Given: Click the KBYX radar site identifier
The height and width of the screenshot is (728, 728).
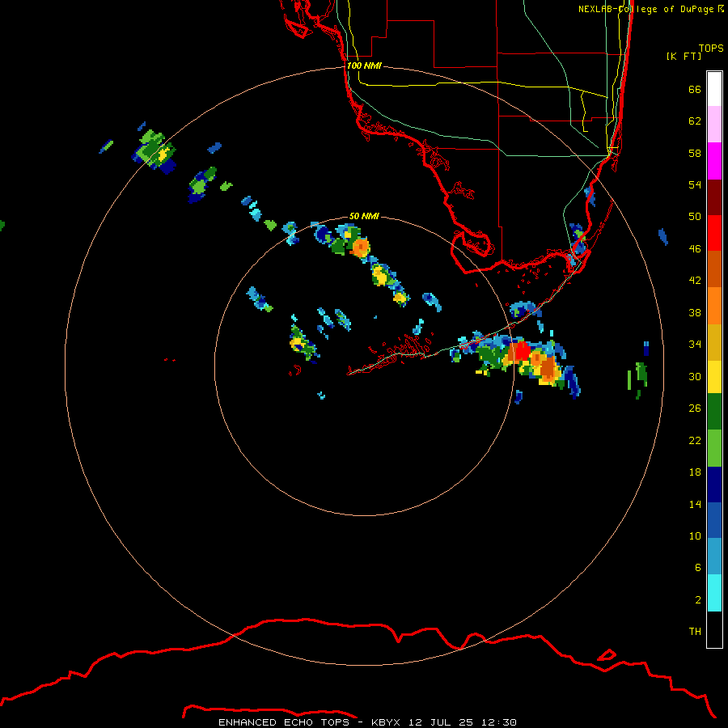Looking at the screenshot, I should click(x=385, y=722).
